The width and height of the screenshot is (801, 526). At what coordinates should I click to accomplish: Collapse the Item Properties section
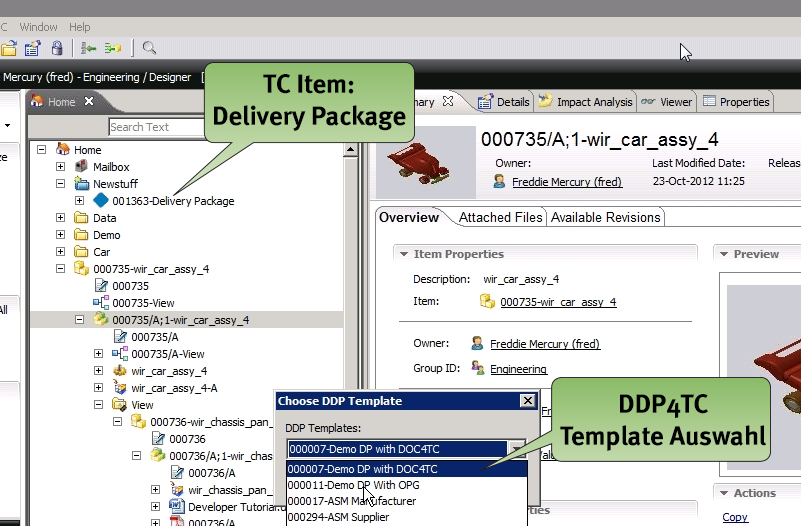[404, 254]
